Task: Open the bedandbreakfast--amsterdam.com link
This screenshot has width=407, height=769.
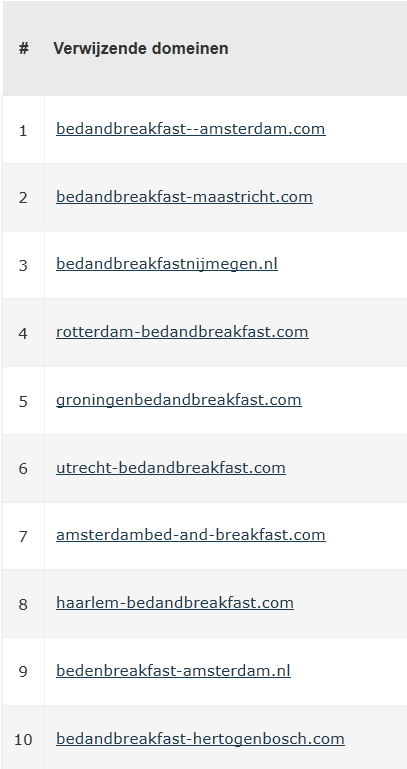Action: pos(191,129)
